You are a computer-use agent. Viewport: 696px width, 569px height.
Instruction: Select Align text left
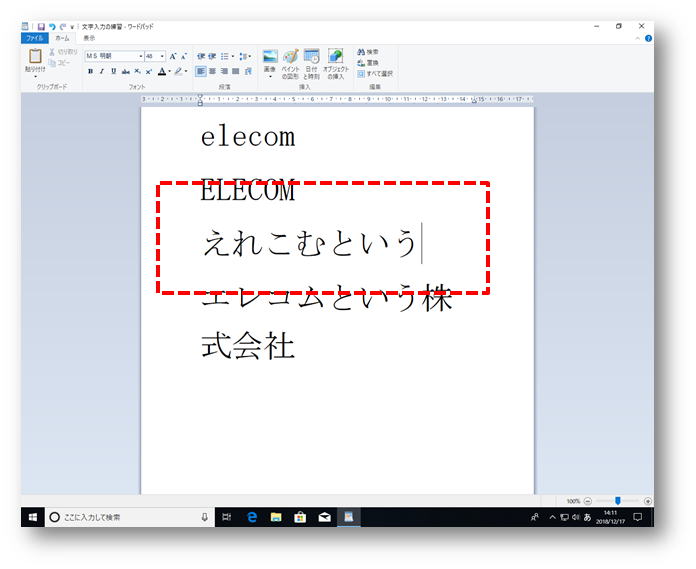[201, 71]
